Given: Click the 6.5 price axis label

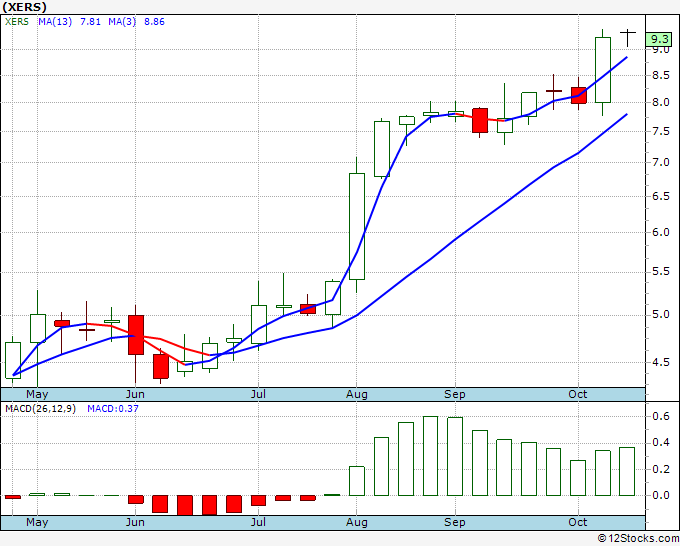Looking at the screenshot, I should [x=661, y=196].
